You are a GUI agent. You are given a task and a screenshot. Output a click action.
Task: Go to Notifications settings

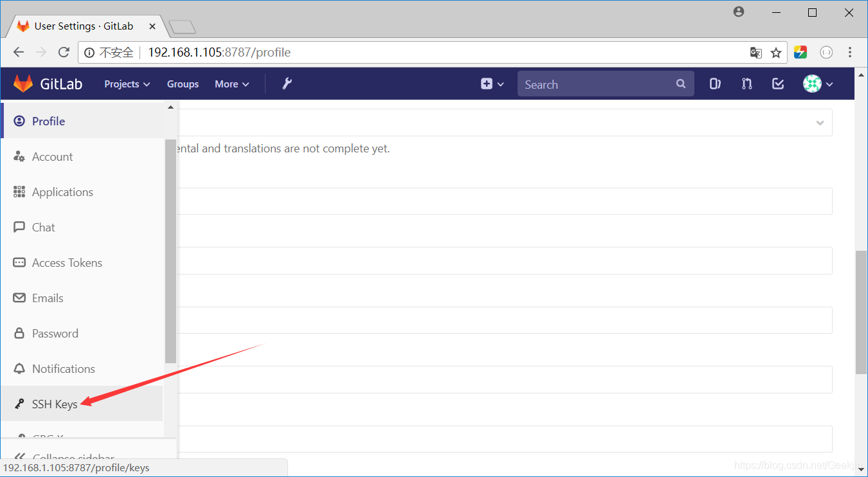[x=82, y=368]
